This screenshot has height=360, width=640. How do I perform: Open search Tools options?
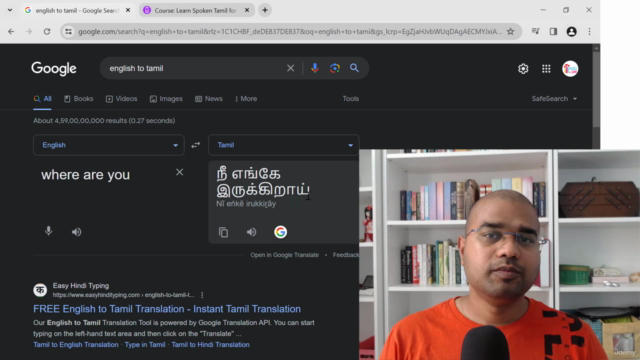pyautogui.click(x=351, y=99)
